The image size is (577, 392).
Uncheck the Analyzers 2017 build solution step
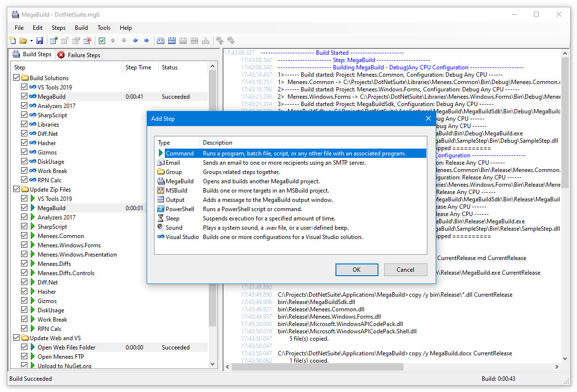click(24, 106)
